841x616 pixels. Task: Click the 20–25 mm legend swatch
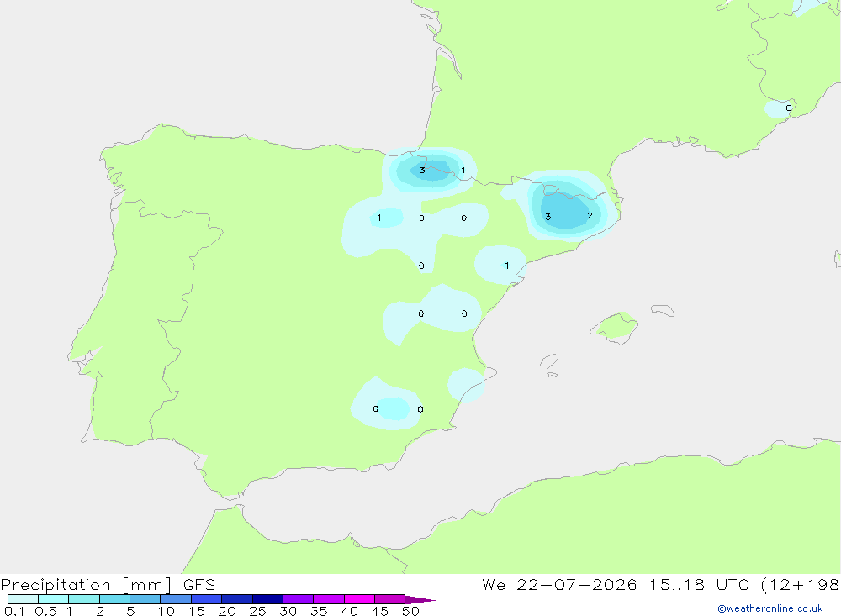coord(237,599)
